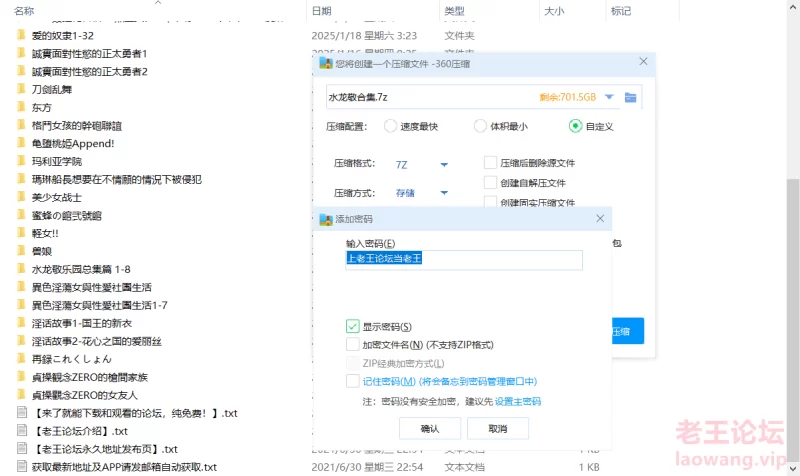Close the 添加密码 dialog

pos(600,218)
